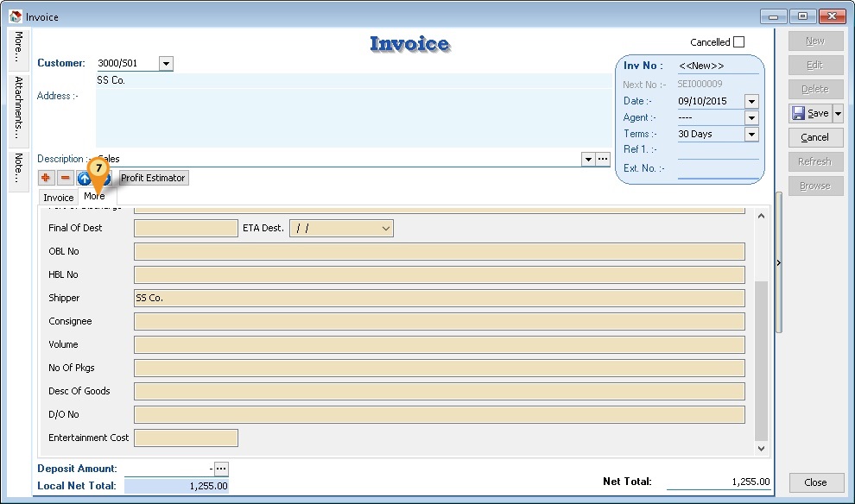Open the Terms dropdown showing 30 Days
This screenshot has height=504, width=855.
click(750, 134)
